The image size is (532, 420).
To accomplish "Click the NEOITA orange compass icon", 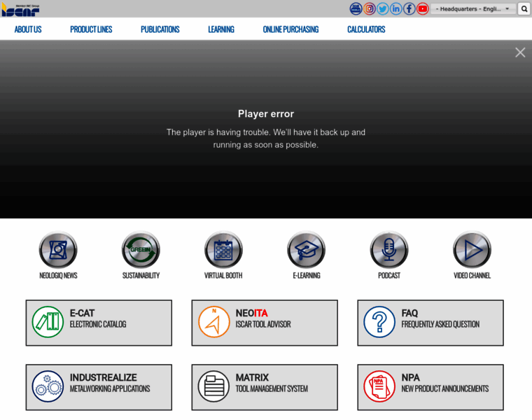I will point(214,322).
